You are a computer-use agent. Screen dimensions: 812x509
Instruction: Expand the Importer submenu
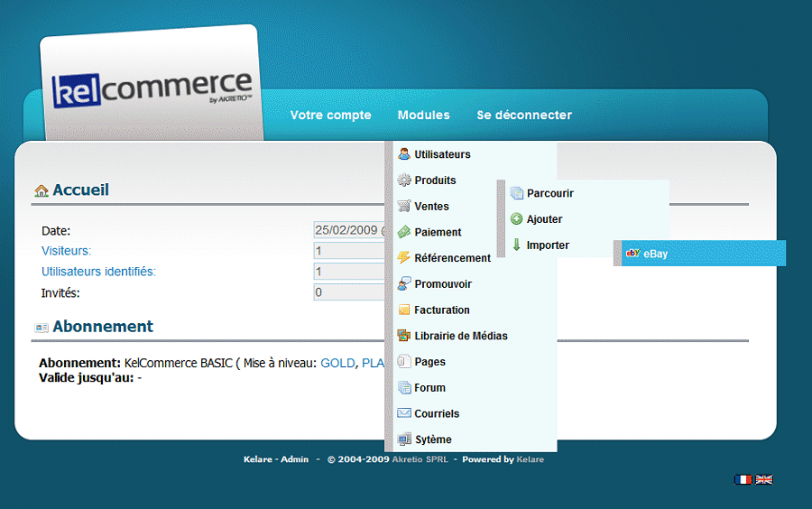tap(548, 245)
